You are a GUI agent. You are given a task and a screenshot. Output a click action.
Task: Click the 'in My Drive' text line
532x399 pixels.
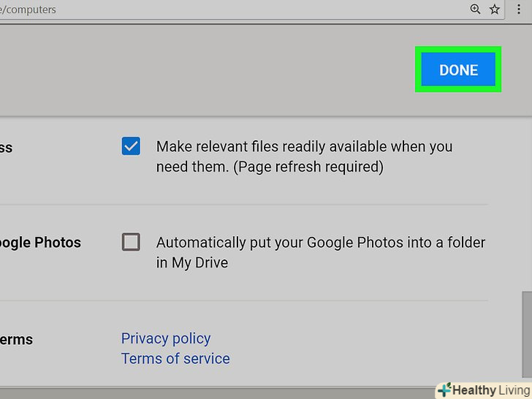tap(192, 262)
